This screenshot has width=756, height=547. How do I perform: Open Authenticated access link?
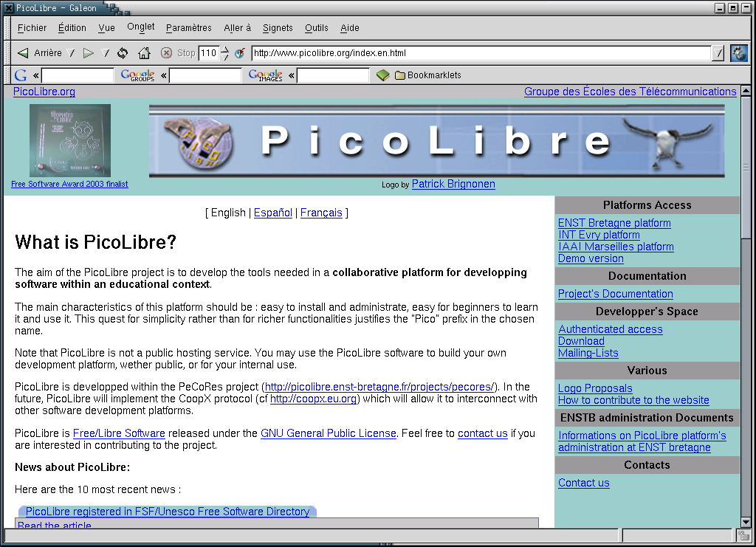coord(611,330)
